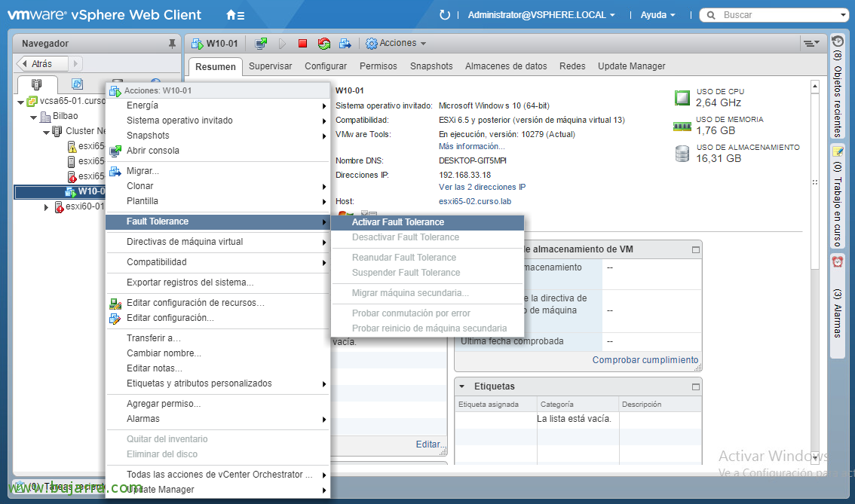The width and height of the screenshot is (855, 504).
Task: Choose Cambiar nombre... in context menu
Action: [218, 353]
